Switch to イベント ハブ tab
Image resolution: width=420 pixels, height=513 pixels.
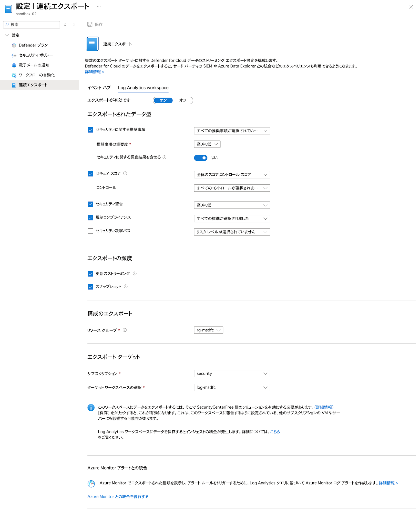click(99, 88)
